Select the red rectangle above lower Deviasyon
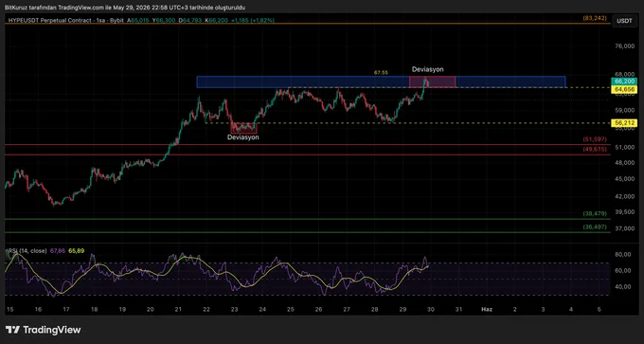This screenshot has height=344, width=644. pos(244,128)
